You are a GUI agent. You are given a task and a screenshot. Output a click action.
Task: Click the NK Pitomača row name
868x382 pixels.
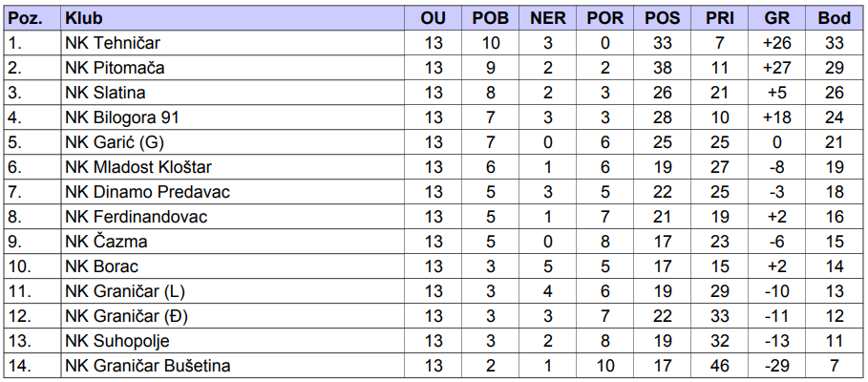coord(116,68)
